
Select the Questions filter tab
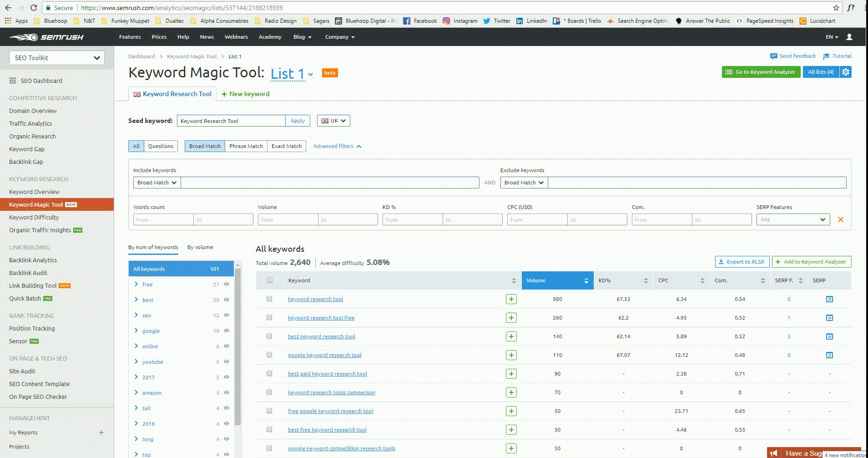[161, 146]
